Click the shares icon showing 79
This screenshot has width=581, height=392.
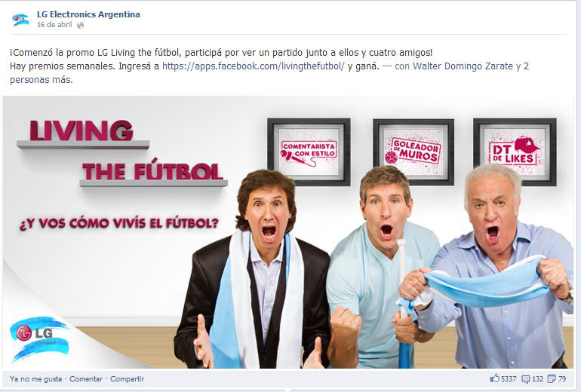point(552,378)
